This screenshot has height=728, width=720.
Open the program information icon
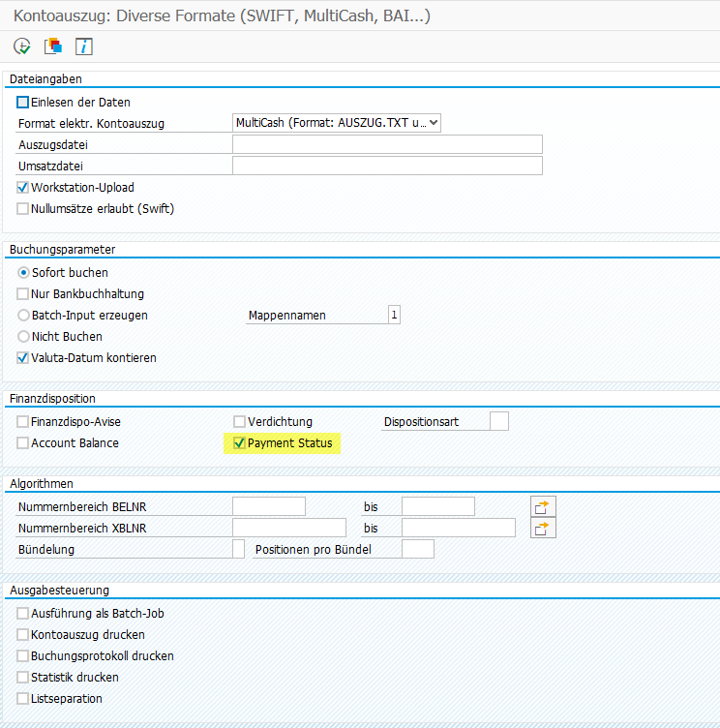click(83, 45)
